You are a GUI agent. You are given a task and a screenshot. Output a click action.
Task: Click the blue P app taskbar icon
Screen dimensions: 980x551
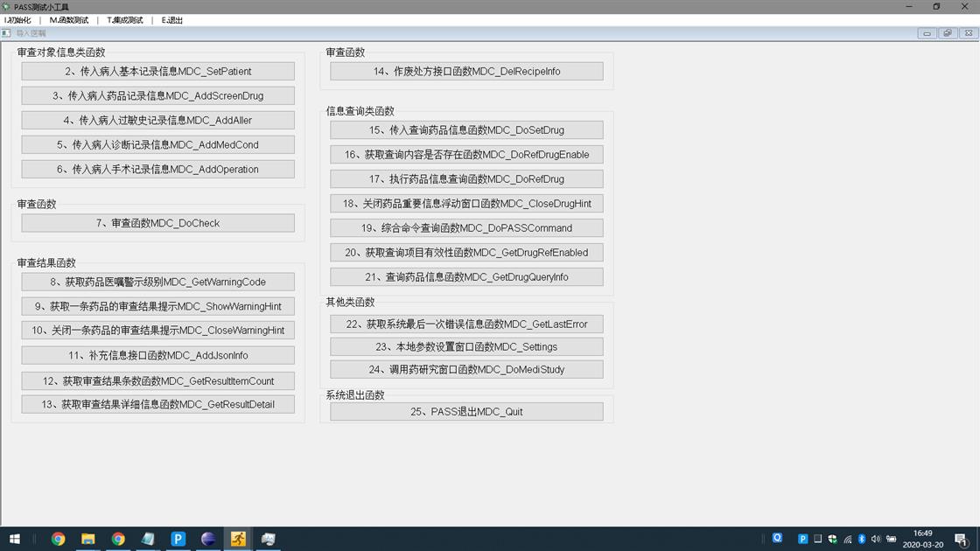(178, 539)
